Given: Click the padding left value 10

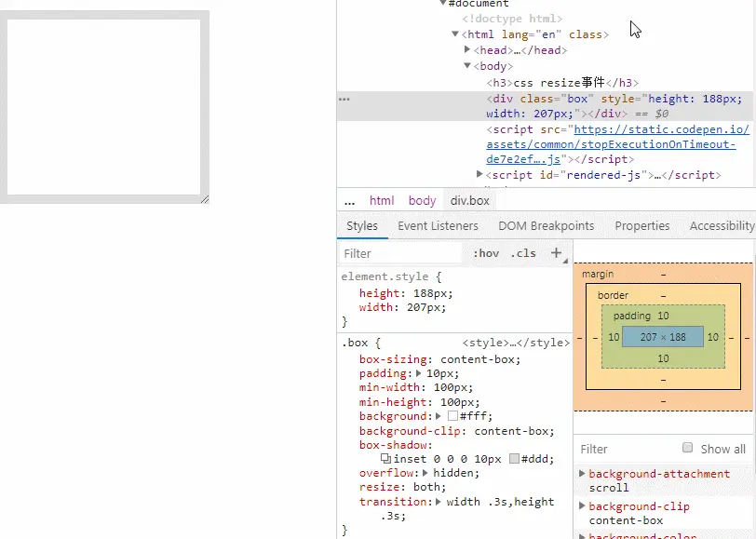Looking at the screenshot, I should (x=614, y=337).
